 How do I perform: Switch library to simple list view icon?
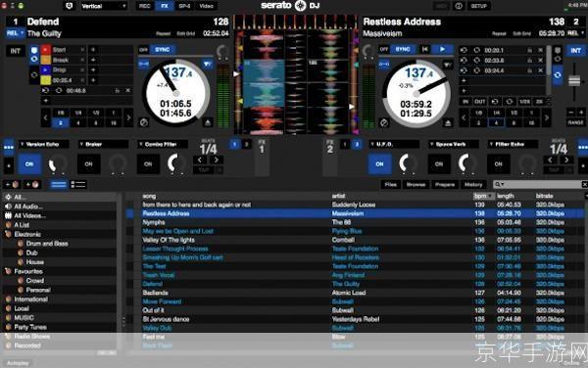(58, 184)
